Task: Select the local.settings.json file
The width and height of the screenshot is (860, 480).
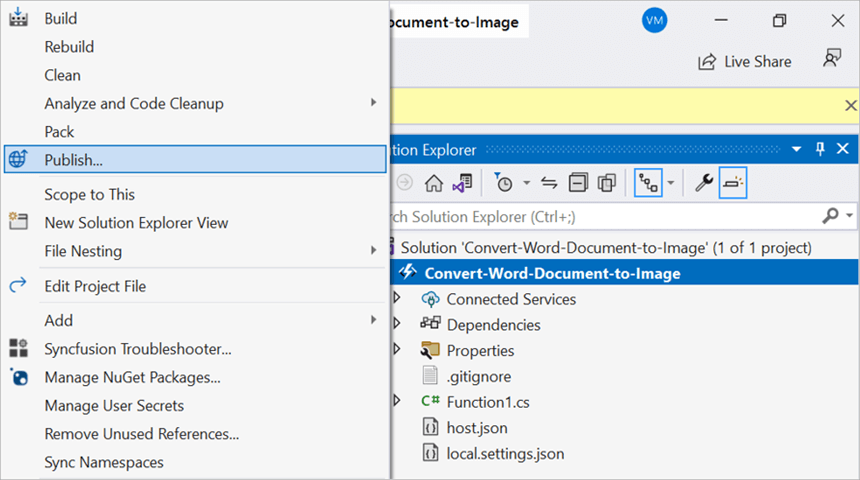Action: (x=505, y=454)
